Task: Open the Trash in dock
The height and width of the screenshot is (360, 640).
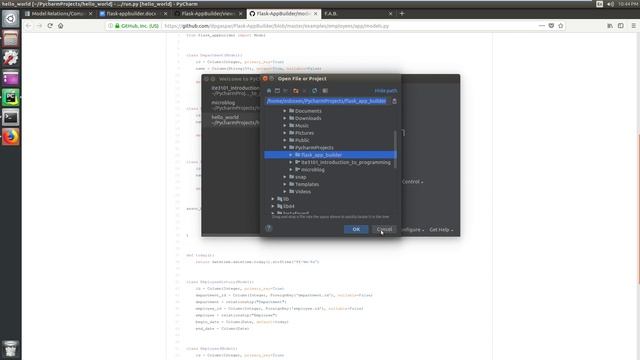Action: pyautogui.click(x=11, y=349)
